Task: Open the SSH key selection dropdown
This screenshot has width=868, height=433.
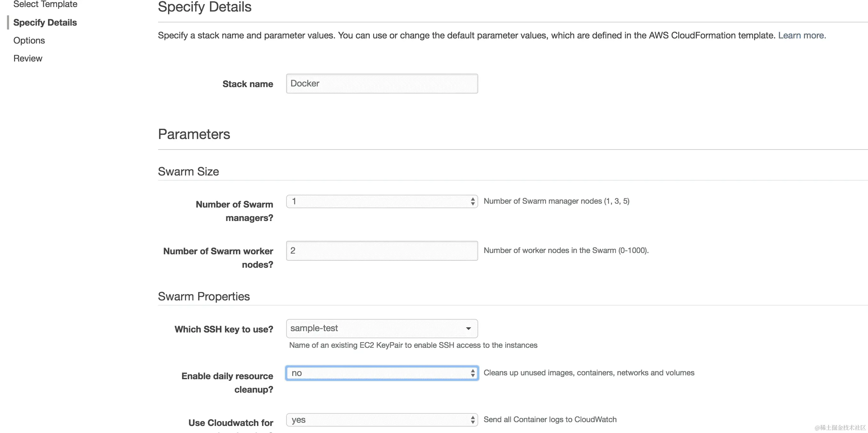Action: pyautogui.click(x=382, y=328)
